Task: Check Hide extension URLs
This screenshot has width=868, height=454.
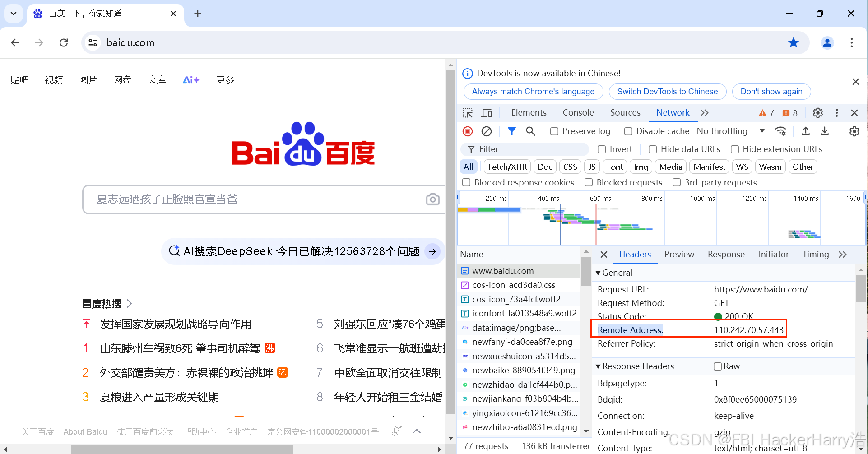Action: tap(735, 149)
